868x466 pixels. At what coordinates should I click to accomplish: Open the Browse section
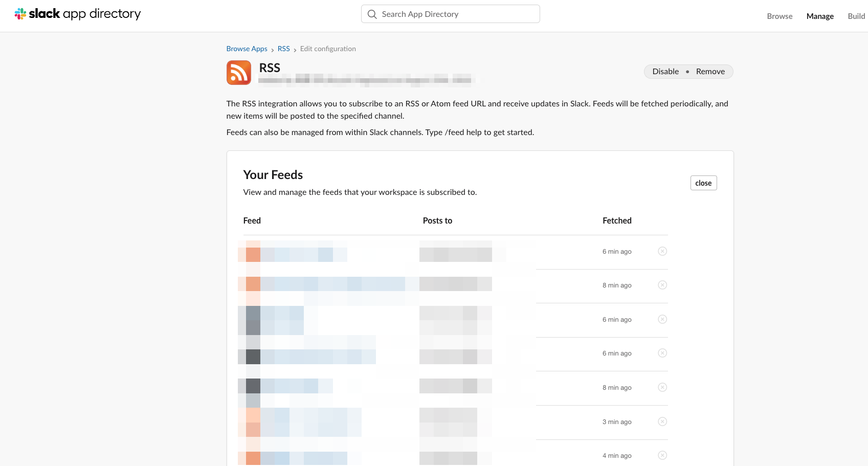(779, 16)
